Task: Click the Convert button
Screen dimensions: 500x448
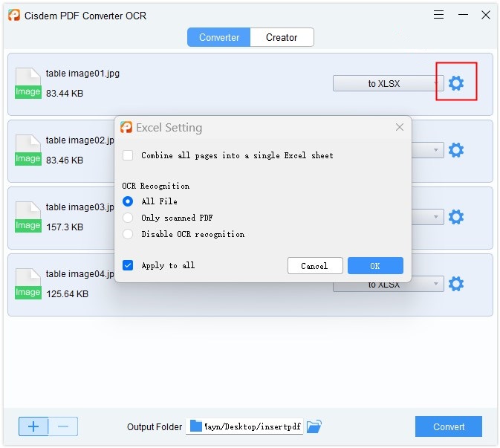Action: (448, 426)
